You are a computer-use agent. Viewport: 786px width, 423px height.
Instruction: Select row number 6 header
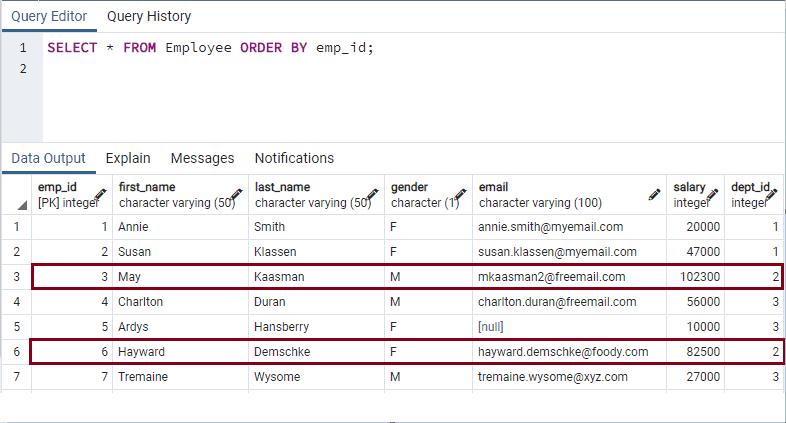click(x=16, y=351)
